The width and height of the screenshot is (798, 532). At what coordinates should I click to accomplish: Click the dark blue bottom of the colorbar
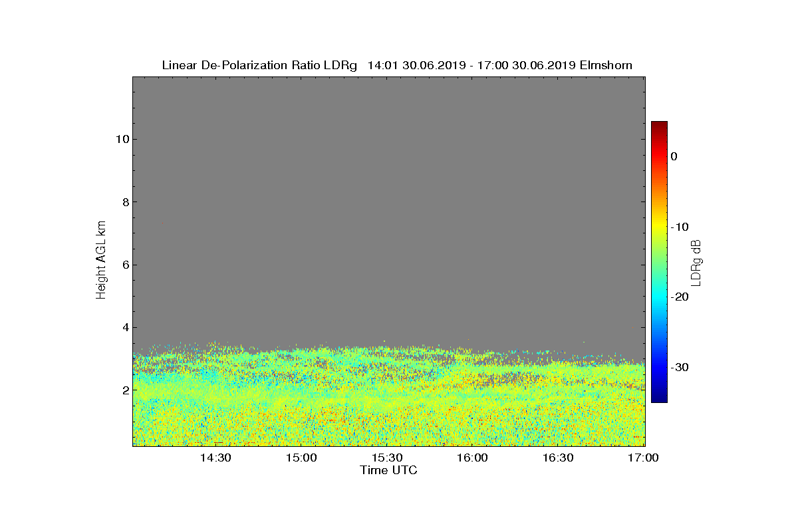659,398
